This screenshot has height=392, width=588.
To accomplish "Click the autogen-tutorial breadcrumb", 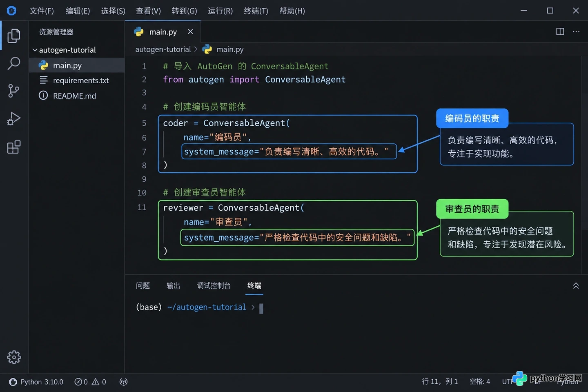I will pos(163,49).
